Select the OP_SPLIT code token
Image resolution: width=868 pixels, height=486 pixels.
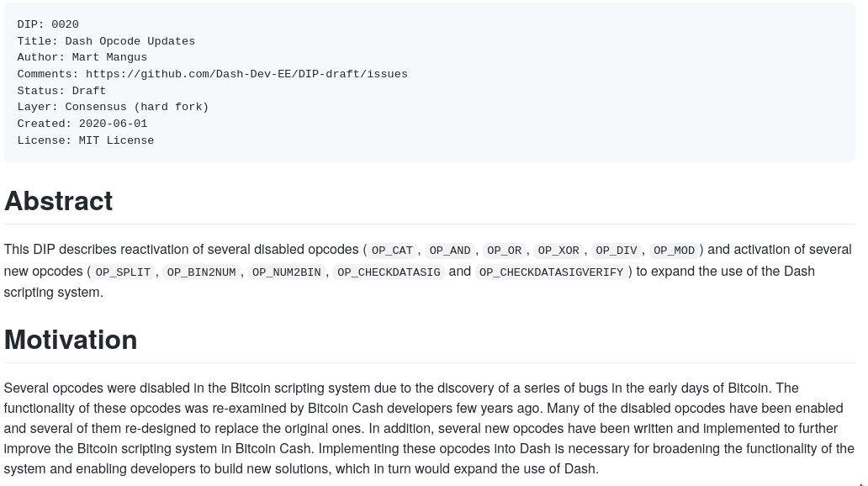coord(123,272)
